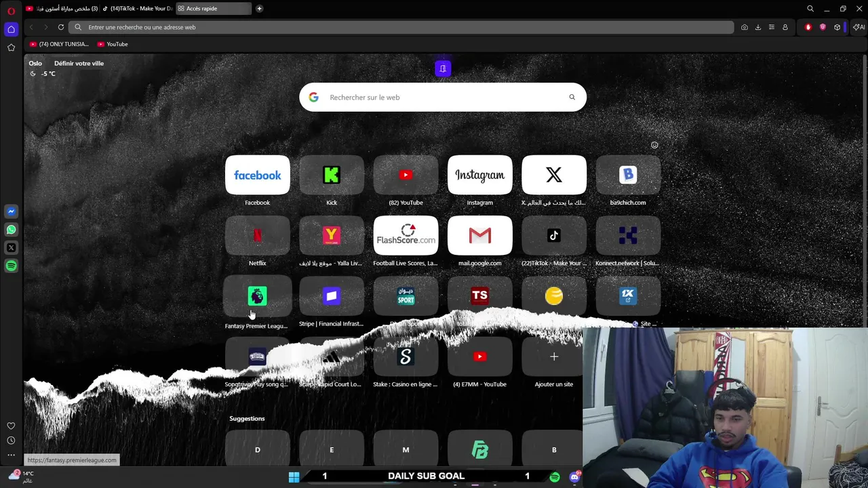Open the Netflix speed dial

[258, 235]
